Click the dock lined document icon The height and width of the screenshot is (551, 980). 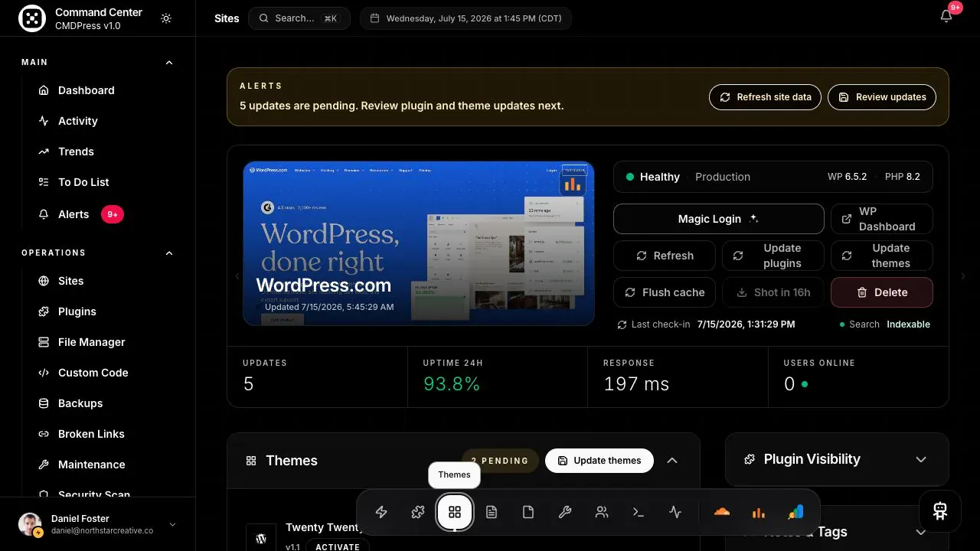click(x=492, y=513)
